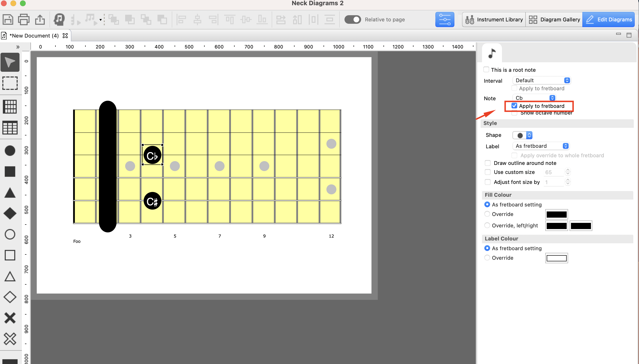
Task: Select the solid X mark tool
Action: tap(10, 318)
